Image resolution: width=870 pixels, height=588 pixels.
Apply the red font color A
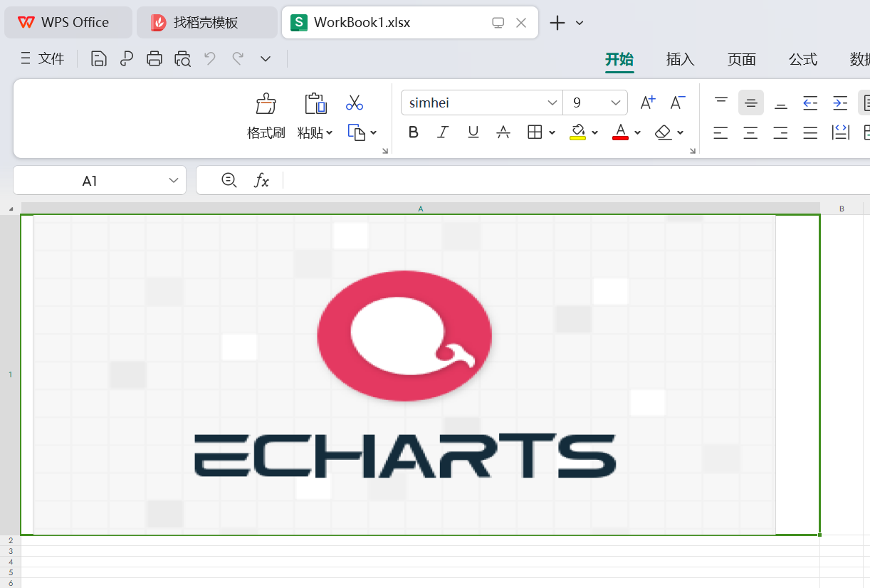point(621,132)
